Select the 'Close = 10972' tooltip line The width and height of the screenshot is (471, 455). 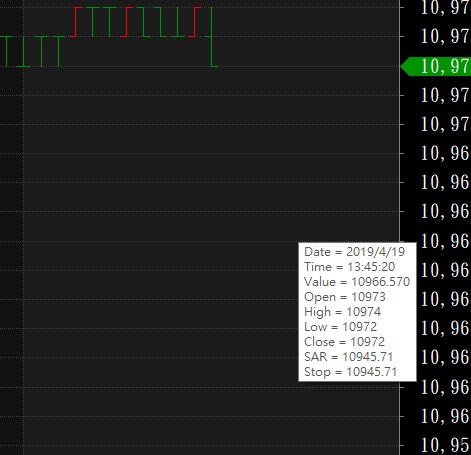pyautogui.click(x=344, y=342)
